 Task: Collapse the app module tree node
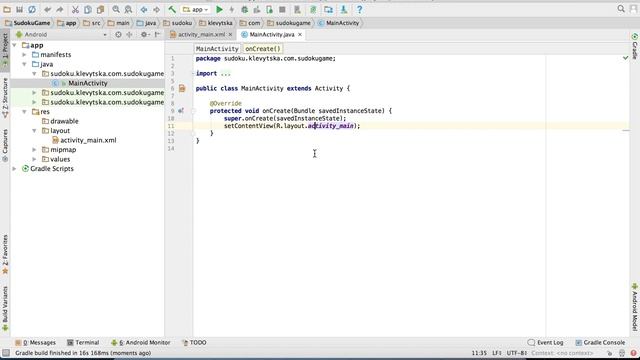click(x=15, y=45)
